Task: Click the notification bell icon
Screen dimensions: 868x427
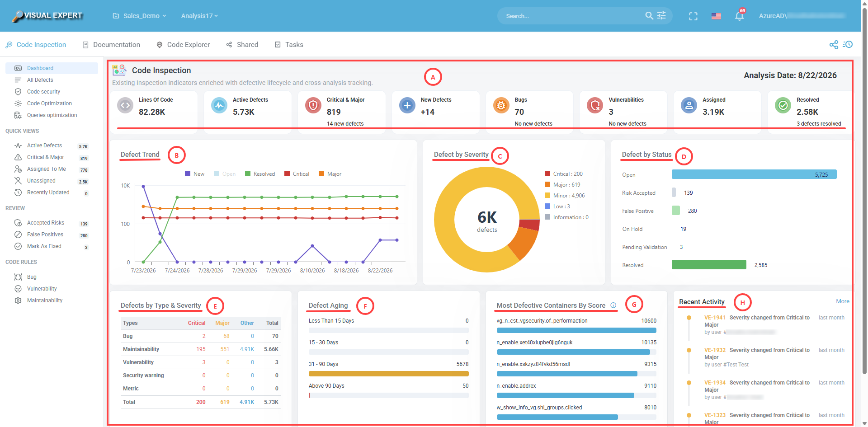Action: pos(739,16)
